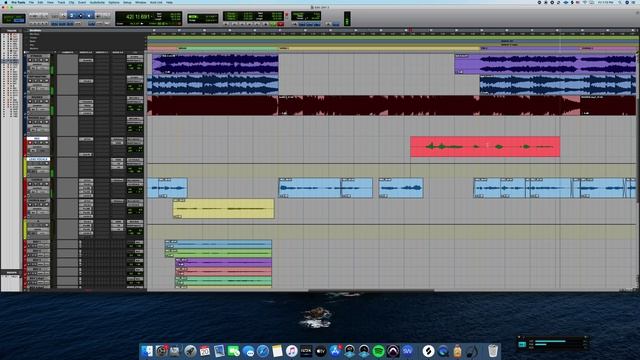640x360 pixels.
Task: Click the main counter display
Action: [138, 17]
